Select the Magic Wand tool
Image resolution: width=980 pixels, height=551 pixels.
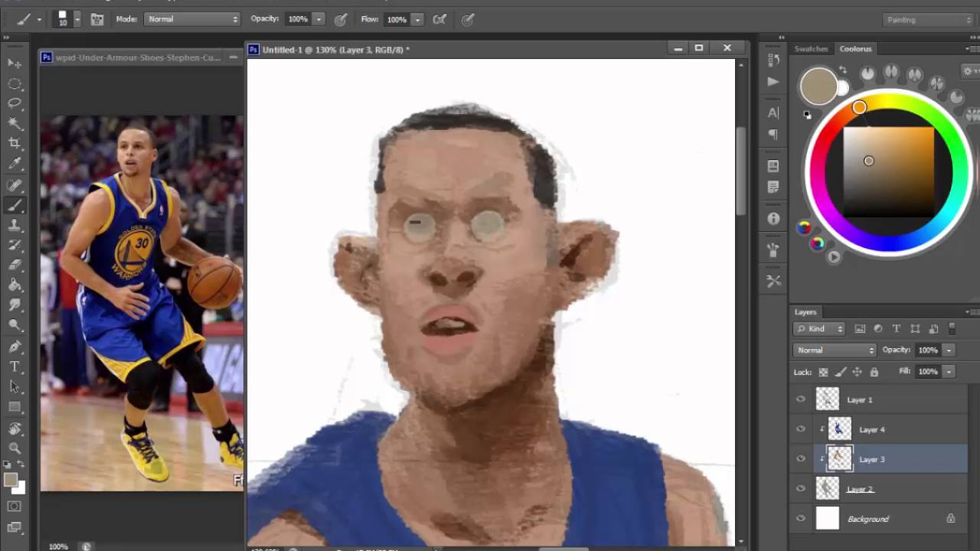pos(15,123)
